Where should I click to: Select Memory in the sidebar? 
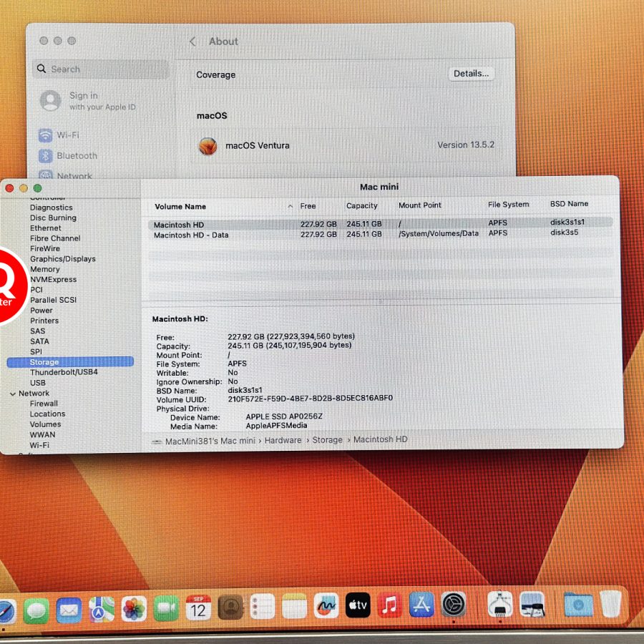[x=45, y=270]
